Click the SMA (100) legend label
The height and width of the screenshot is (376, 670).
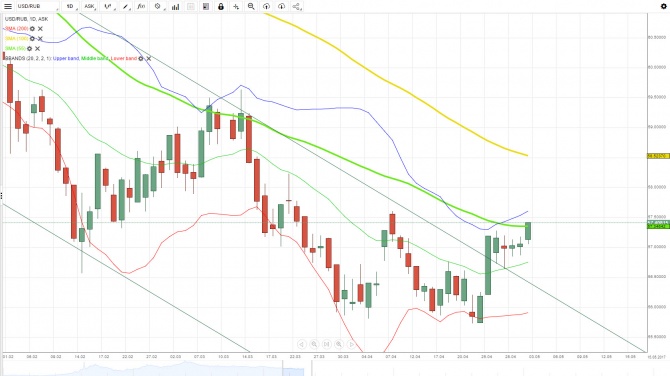click(17, 38)
